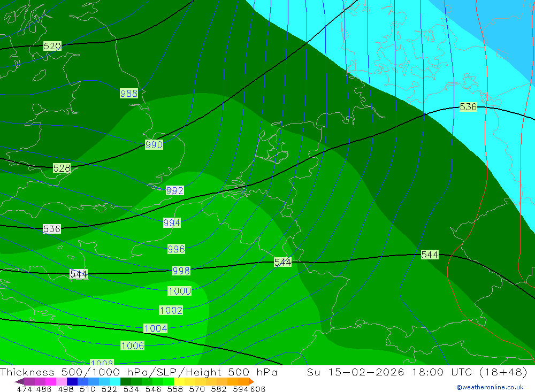Screen dimensions: 535x392
Task: Select the 1004 isobar label
Action: tap(156, 328)
